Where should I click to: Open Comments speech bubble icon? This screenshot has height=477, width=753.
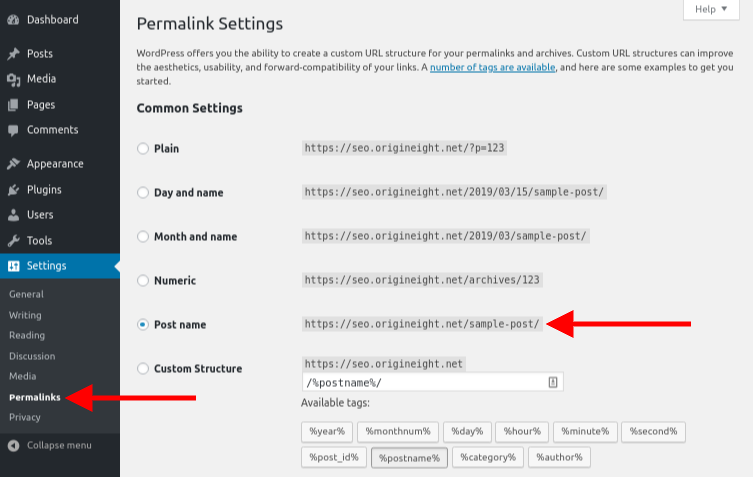point(13,130)
